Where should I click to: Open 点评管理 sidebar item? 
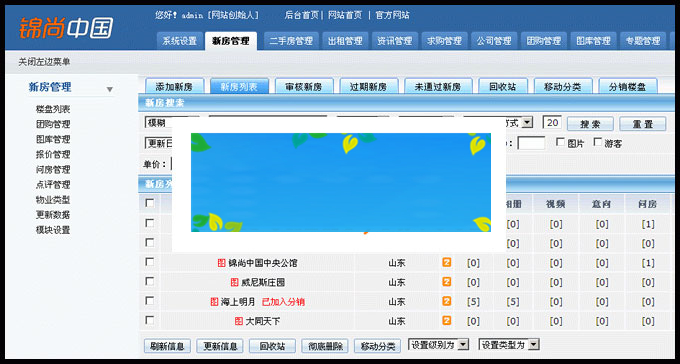point(53,185)
